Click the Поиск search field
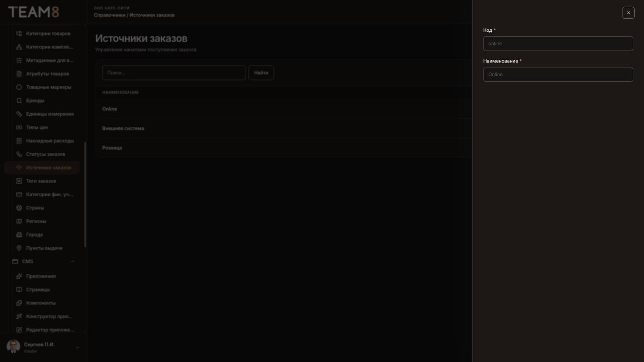Screen dimensions: 644x362 click(x=174, y=72)
